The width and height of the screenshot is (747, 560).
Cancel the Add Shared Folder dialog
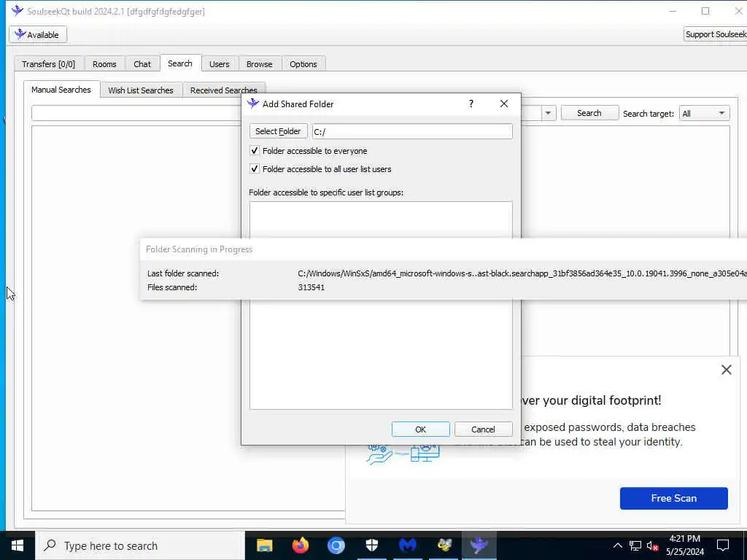[483, 429]
